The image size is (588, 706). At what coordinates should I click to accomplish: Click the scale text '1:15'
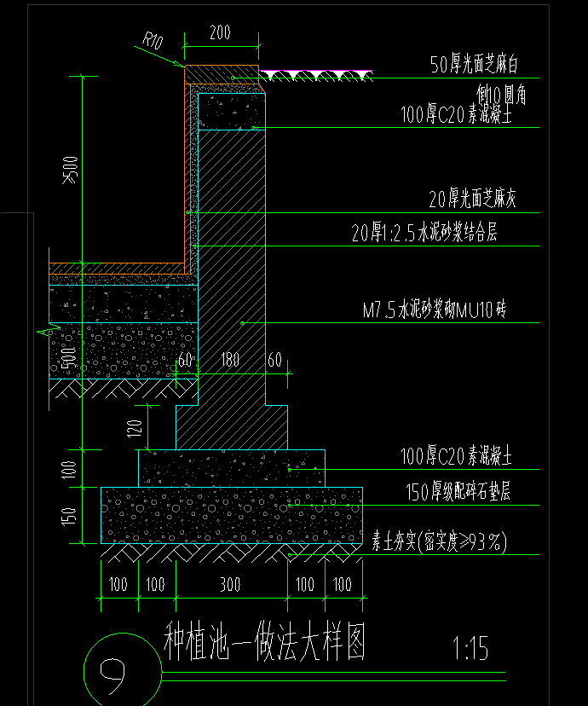click(470, 648)
